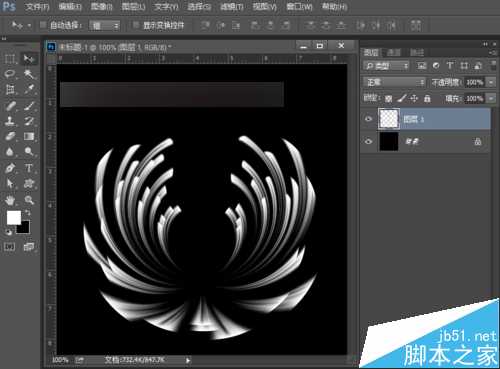Select the Horizontal Type tool
Screen dimensions: 500x369
coord(29,168)
